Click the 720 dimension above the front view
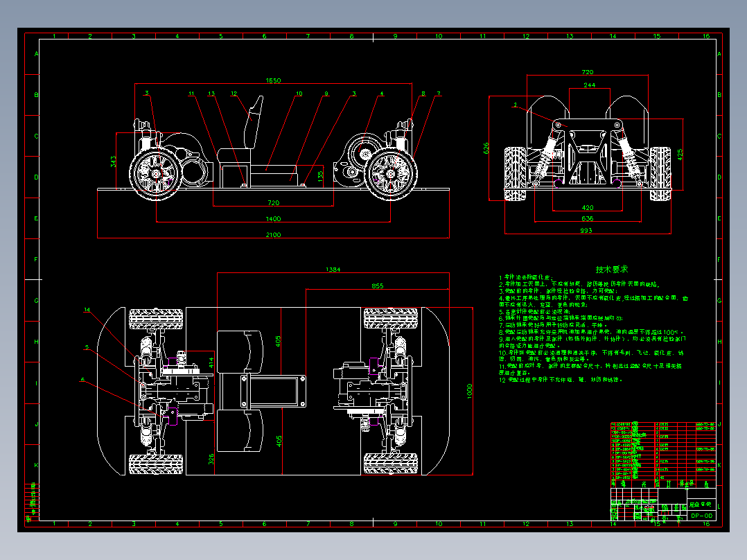 click(588, 72)
